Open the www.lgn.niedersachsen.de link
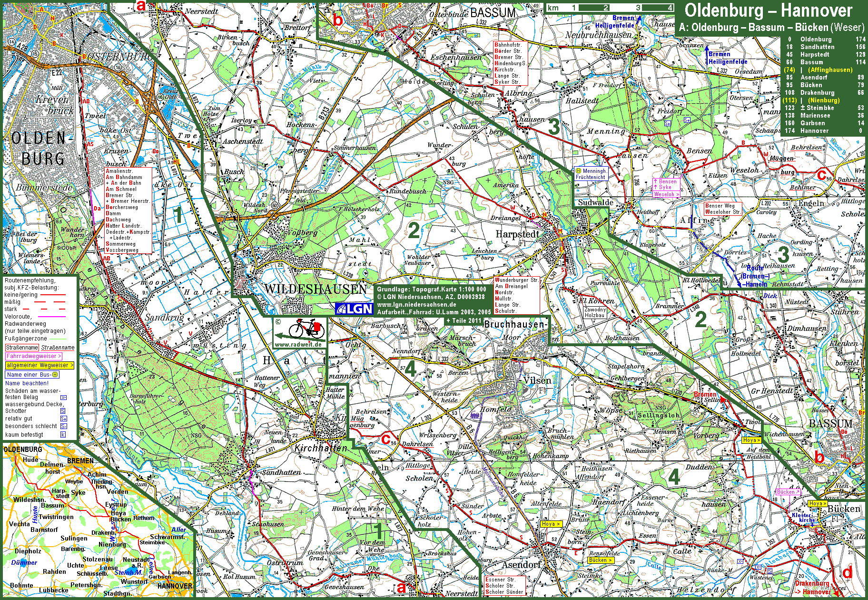 [x=416, y=304]
